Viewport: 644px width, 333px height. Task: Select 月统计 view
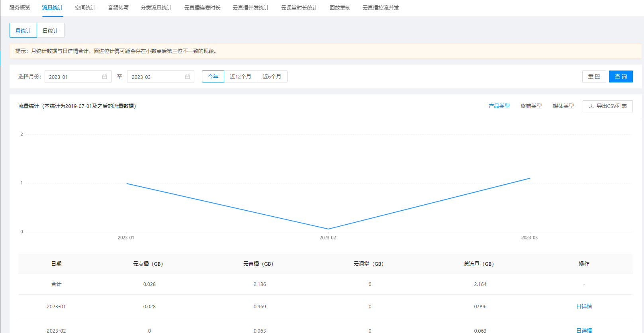23,30
